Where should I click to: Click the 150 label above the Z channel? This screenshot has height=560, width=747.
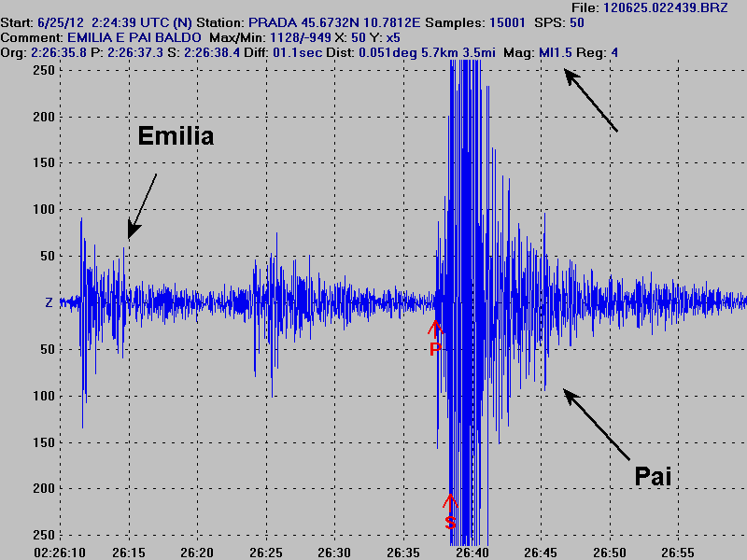[x=44, y=162]
